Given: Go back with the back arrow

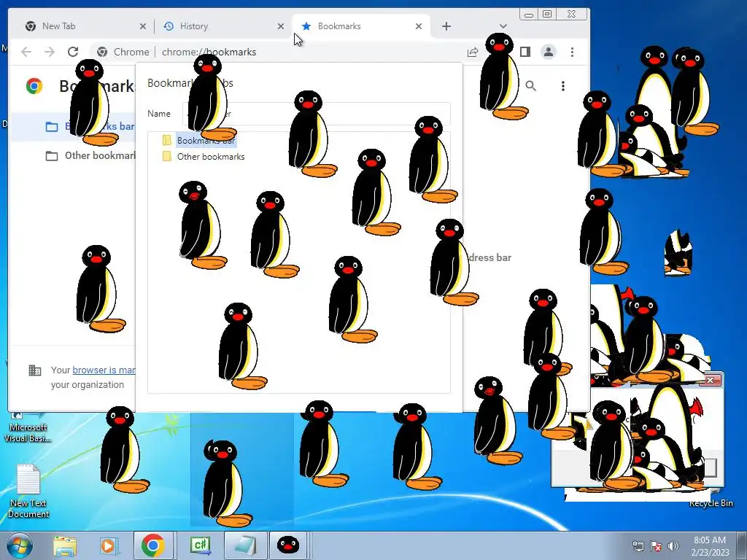Looking at the screenshot, I should pos(26,52).
